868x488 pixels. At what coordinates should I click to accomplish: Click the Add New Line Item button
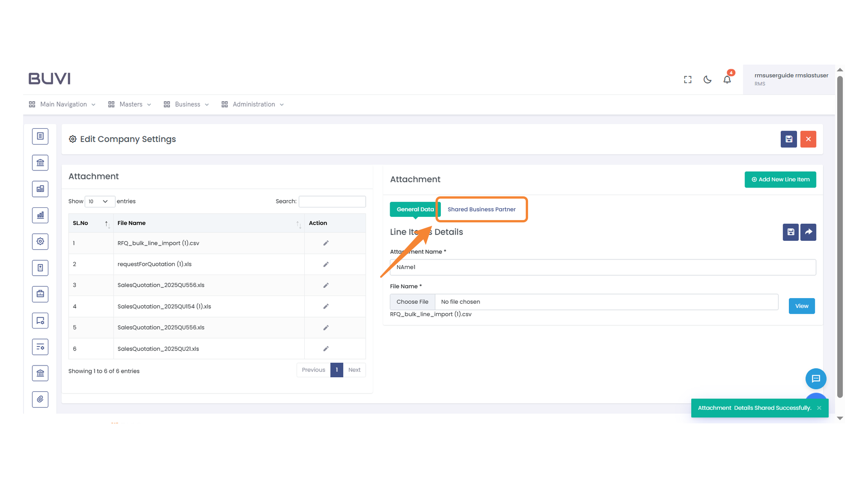click(780, 179)
